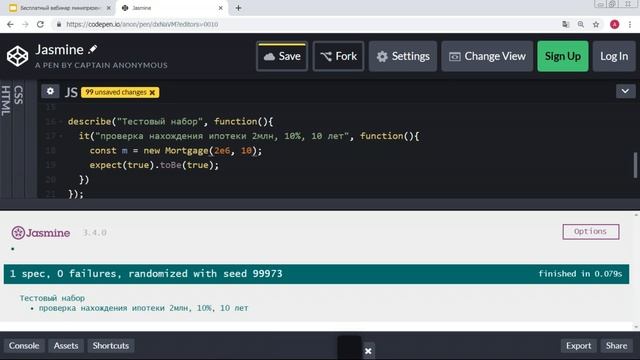Expand JS editor dropdown chevron

click(x=625, y=91)
